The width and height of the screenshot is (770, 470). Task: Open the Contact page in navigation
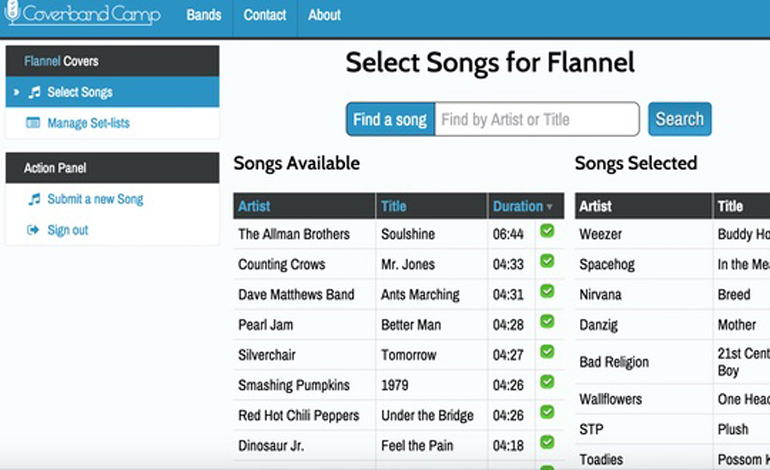pos(265,15)
